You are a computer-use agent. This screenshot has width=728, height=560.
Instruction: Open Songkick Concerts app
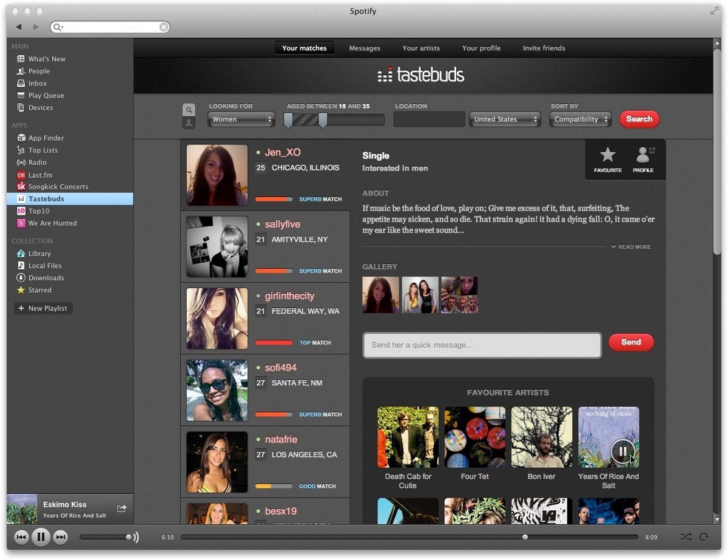pyautogui.click(x=58, y=187)
